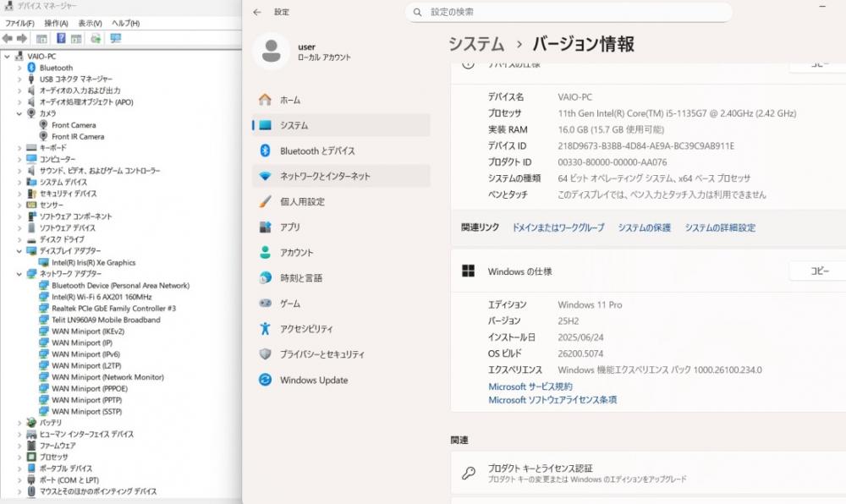
Task: Click the Forward arrow in Device Manager toolbar
Action: pos(22,38)
